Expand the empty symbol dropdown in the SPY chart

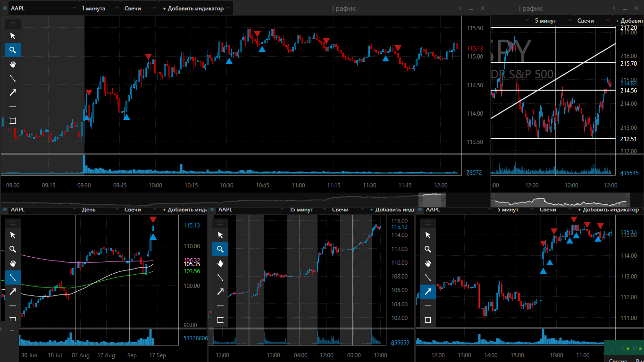coord(512,21)
